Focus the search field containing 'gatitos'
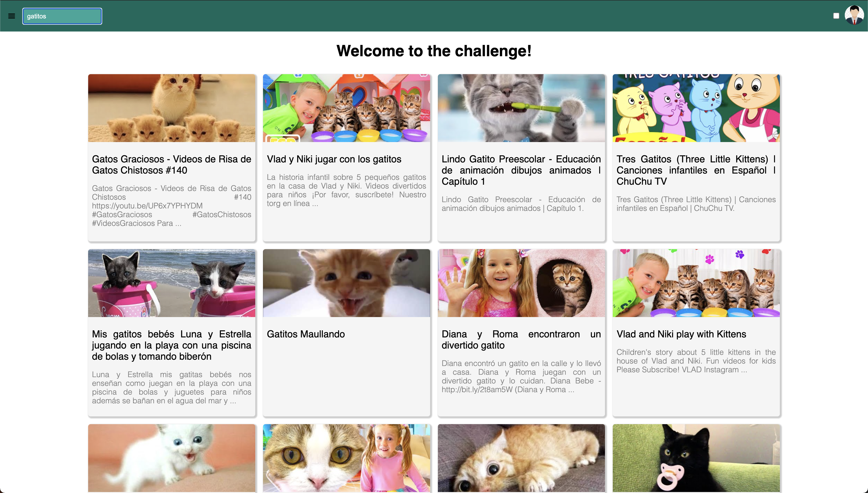The width and height of the screenshot is (868, 493). [62, 16]
